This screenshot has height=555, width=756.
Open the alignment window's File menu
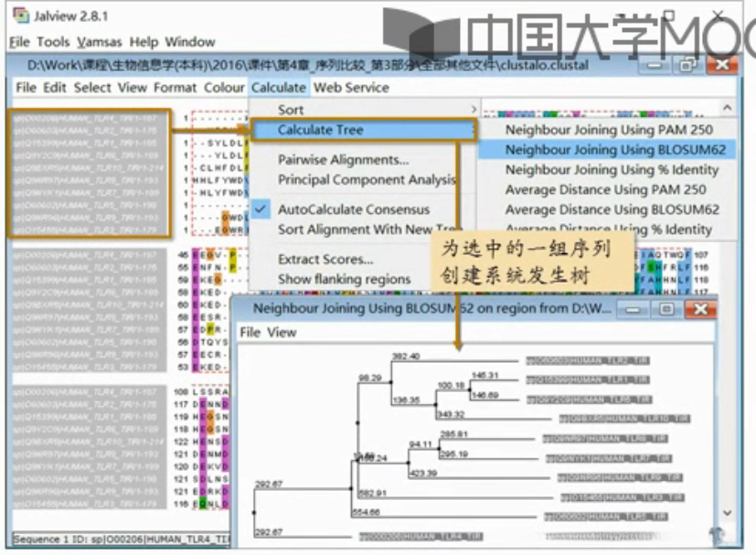(x=26, y=88)
